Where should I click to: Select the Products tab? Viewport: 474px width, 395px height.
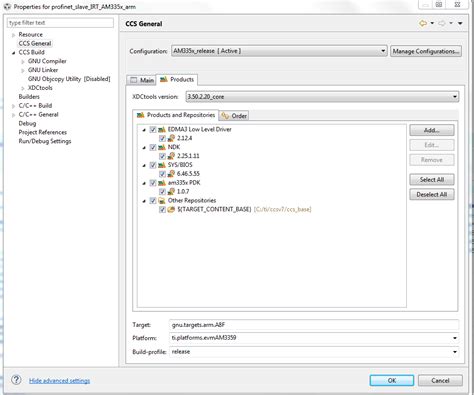[177, 79]
